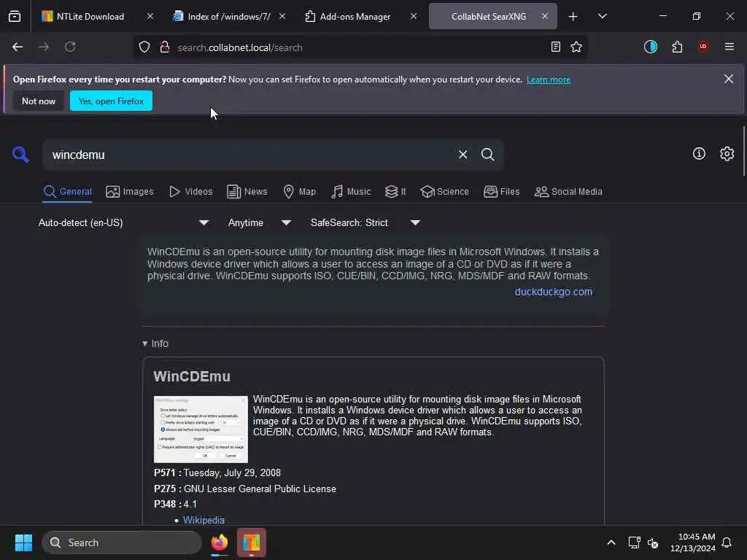The height and width of the screenshot is (560, 747).
Task: Collapse the Info section
Action: coord(155,343)
